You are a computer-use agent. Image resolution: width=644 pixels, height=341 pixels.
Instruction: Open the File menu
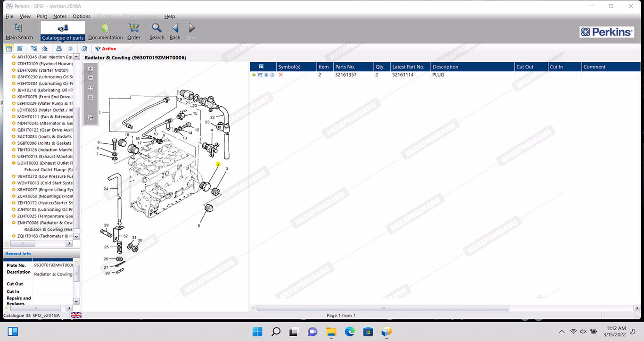(x=9, y=17)
